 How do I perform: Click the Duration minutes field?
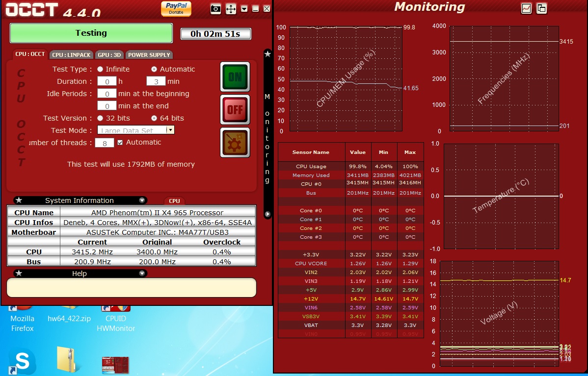tap(156, 81)
